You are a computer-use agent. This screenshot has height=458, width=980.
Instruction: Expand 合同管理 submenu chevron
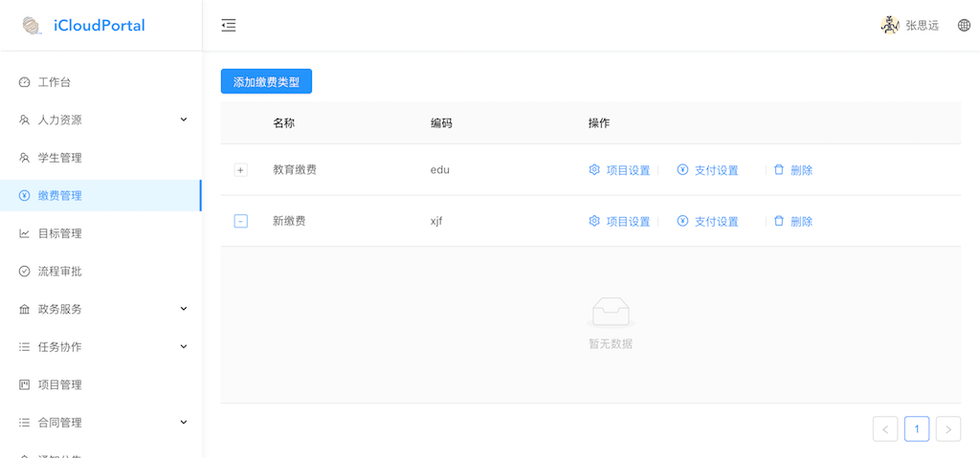coord(184,423)
